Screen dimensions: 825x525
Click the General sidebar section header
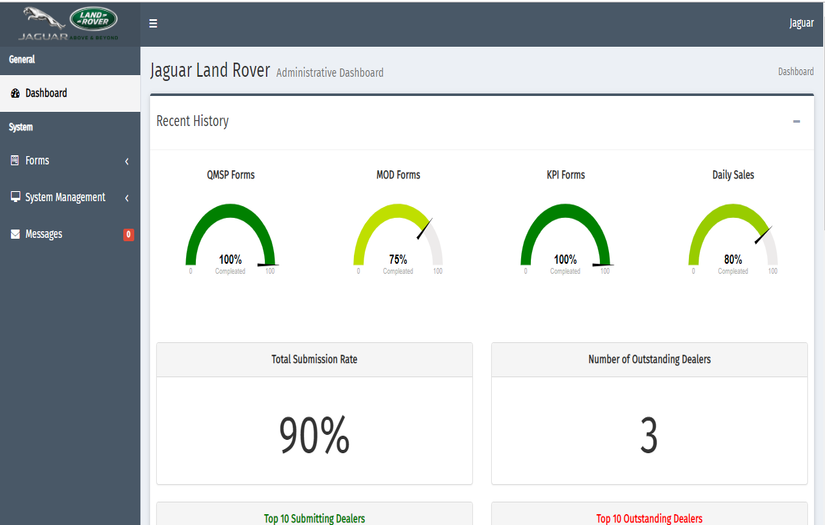22,59
